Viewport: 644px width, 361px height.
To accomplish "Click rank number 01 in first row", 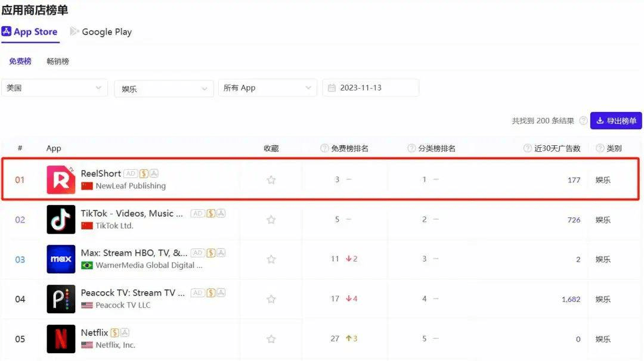I will tap(20, 180).
